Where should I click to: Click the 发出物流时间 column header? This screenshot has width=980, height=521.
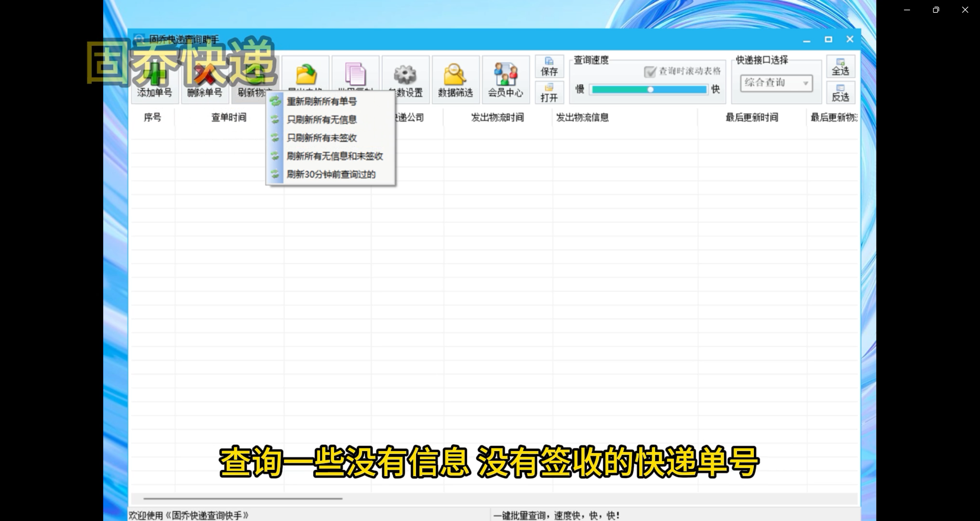click(x=498, y=117)
